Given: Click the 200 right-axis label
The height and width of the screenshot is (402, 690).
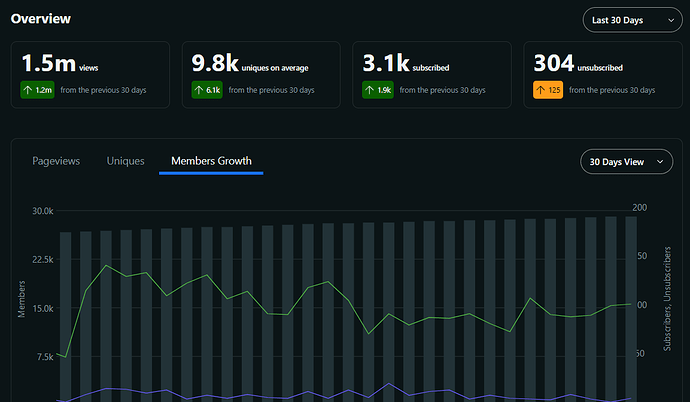Looking at the screenshot, I should [640, 208].
